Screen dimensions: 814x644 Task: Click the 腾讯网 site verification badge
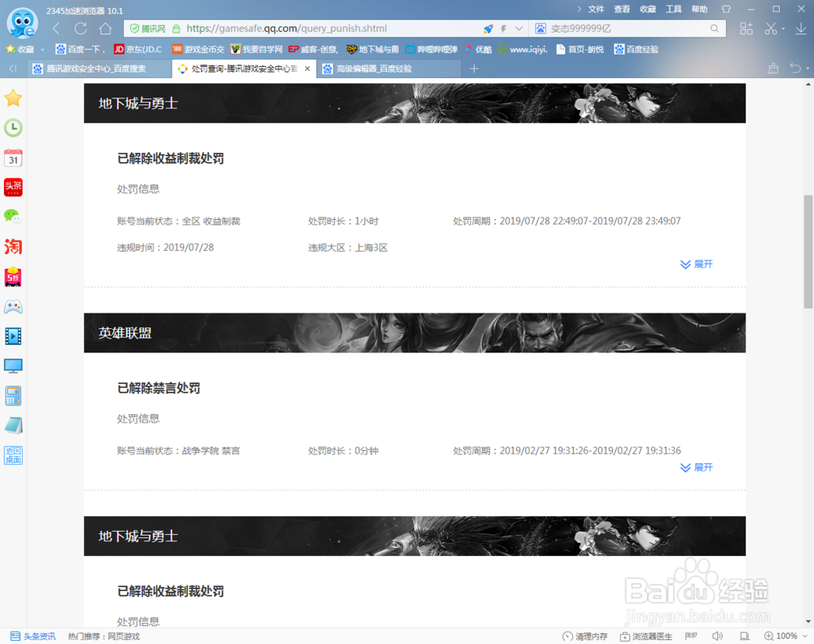coord(147,28)
